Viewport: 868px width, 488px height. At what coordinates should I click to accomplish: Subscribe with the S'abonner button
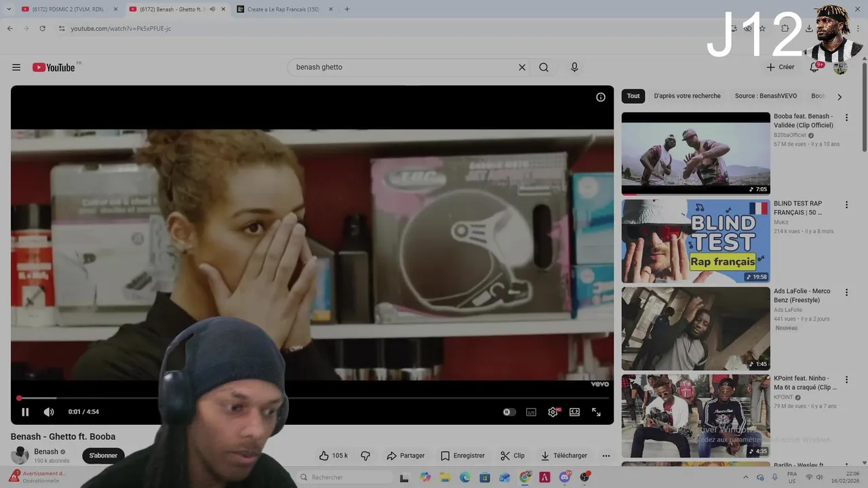103,455
